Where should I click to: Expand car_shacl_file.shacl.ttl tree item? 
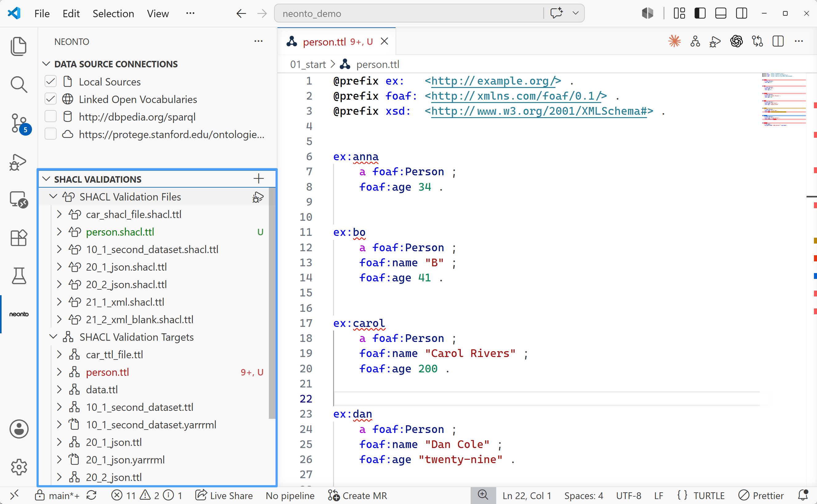[x=59, y=214]
